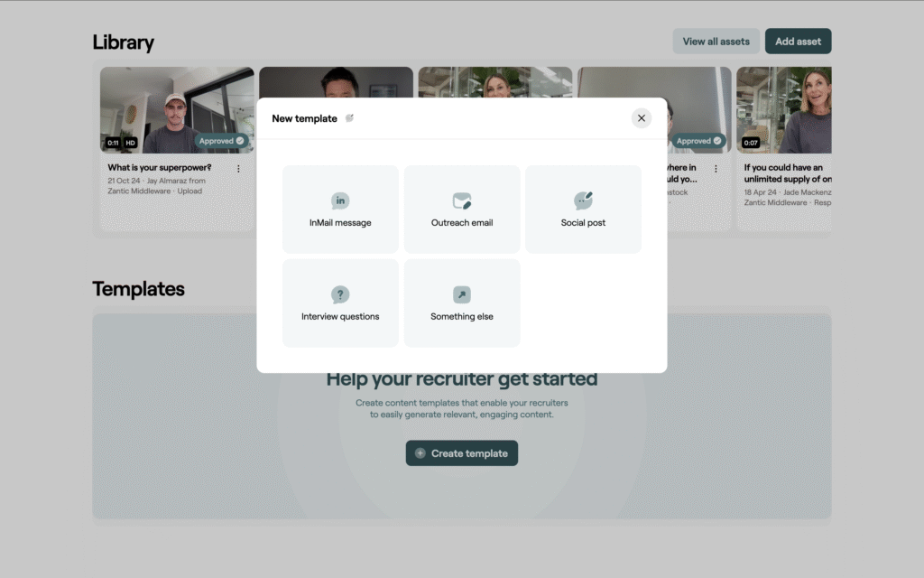Close the New template dialog
The image size is (924, 578).
coord(642,118)
